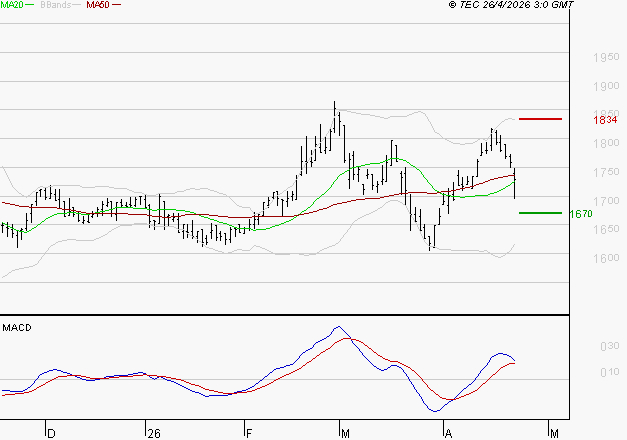Viewport: 627px width, 440px height.
Task: Click the red 1834 resistance value
Action: (x=605, y=120)
